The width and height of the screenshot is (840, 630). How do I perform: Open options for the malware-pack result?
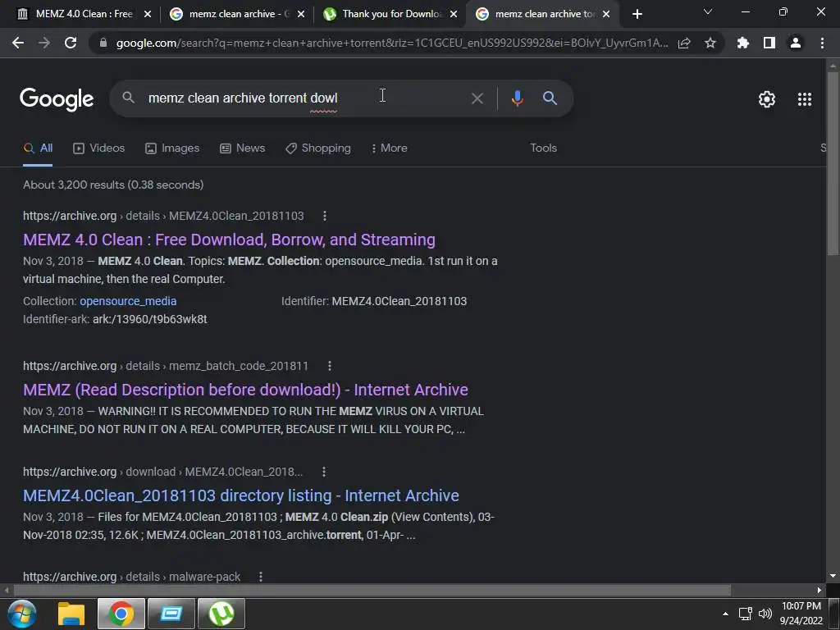(x=260, y=577)
